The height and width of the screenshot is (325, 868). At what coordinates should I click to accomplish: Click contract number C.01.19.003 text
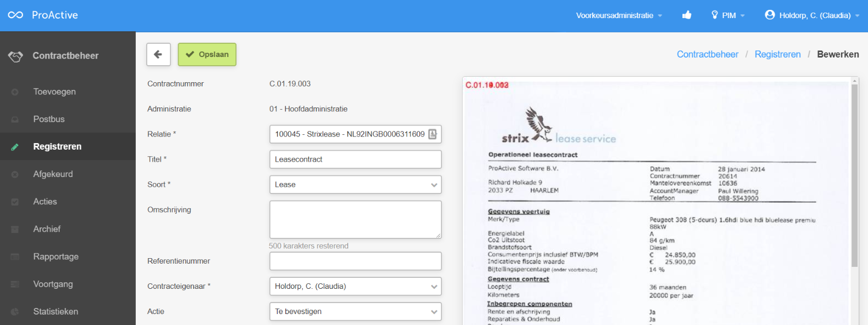pyautogui.click(x=290, y=84)
